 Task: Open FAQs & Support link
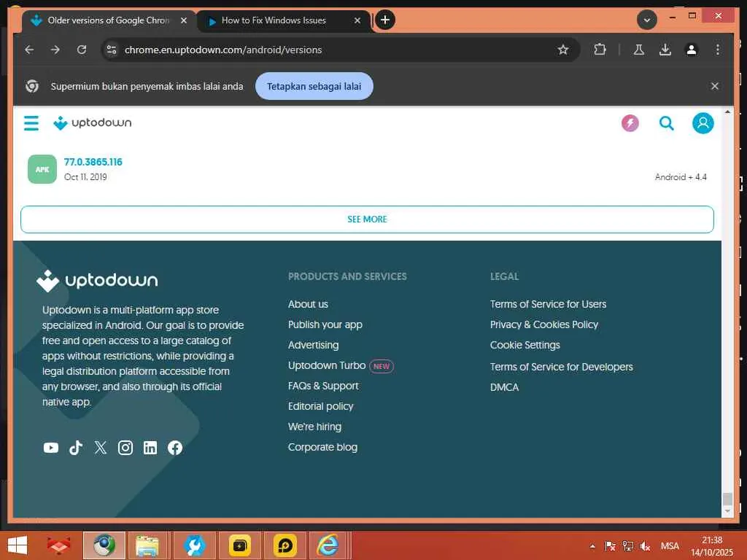click(x=323, y=386)
